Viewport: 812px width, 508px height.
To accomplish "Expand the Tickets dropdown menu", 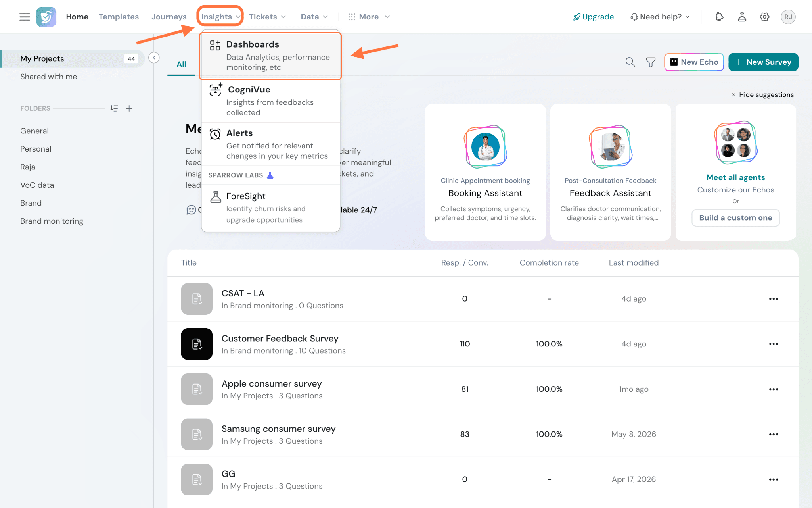I will [x=267, y=17].
